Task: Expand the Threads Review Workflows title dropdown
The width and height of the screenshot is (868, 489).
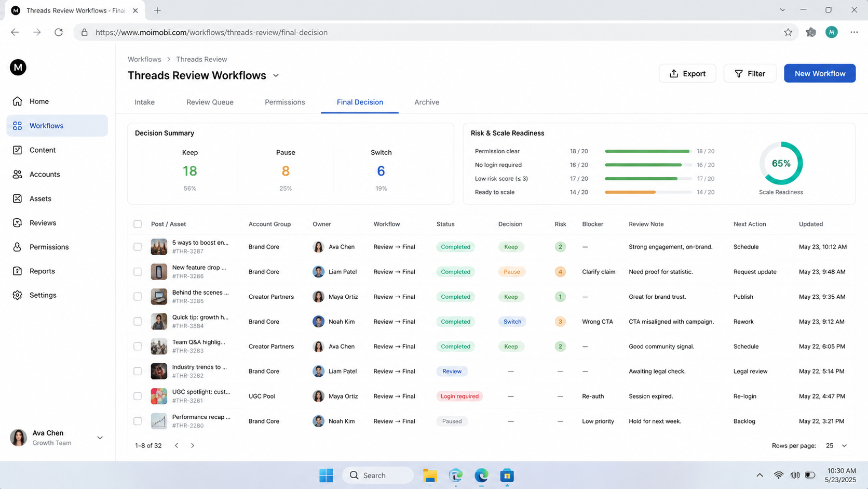Action: tap(276, 75)
